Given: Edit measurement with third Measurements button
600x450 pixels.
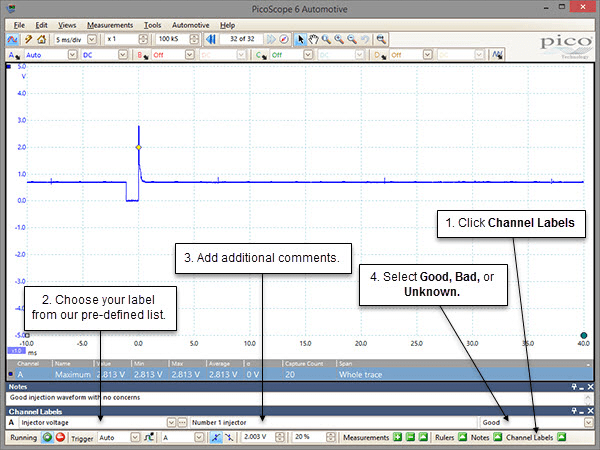Looking at the screenshot, I should 423,437.
